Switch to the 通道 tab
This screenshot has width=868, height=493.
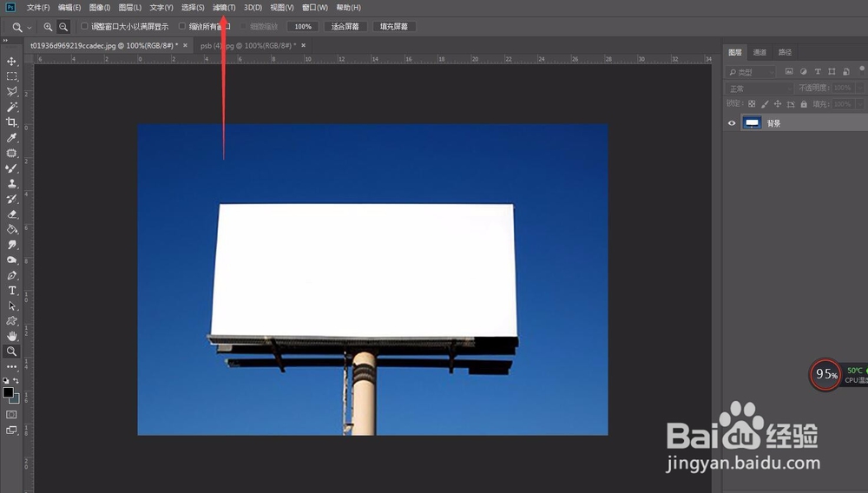point(759,53)
